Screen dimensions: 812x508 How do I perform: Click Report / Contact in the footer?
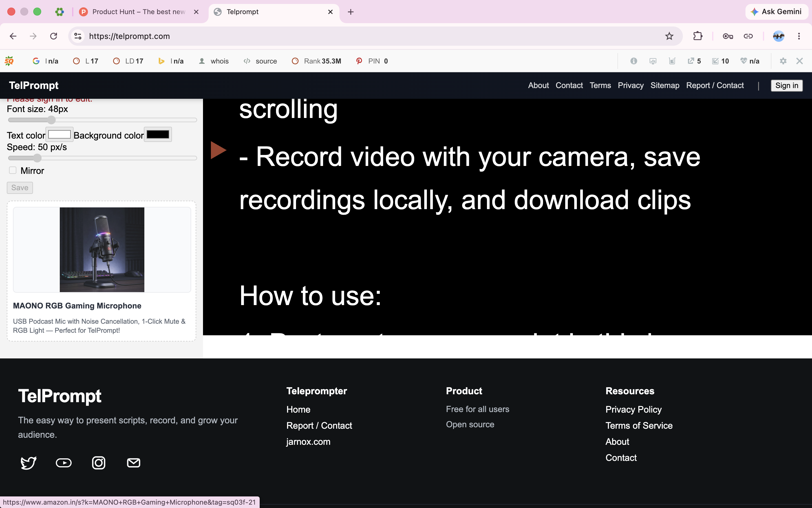click(319, 425)
